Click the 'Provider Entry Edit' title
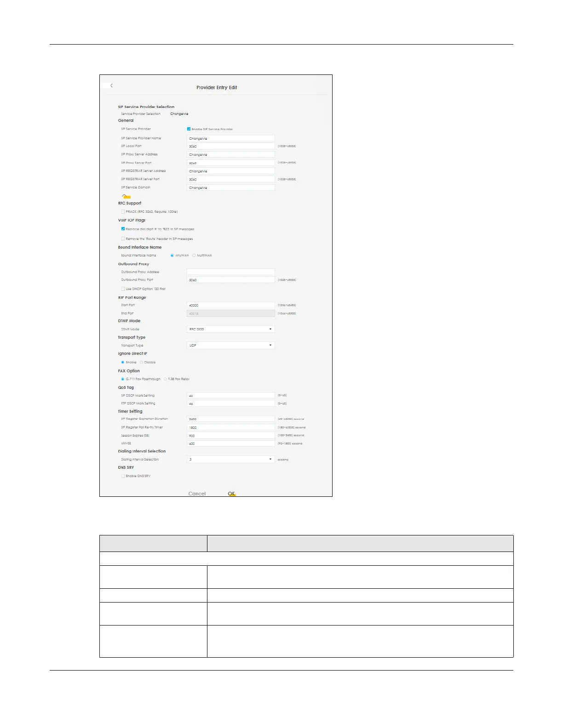The height and width of the screenshot is (728, 563). coord(217,87)
